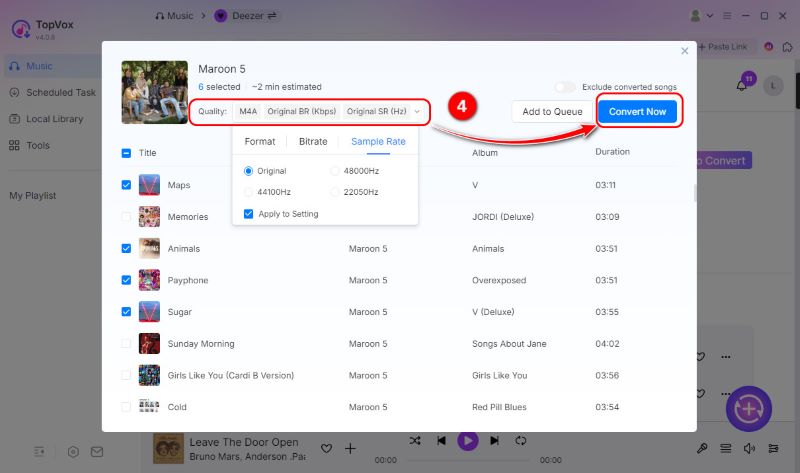Check the Sunday Morning checkbox
This screenshot has height=473, width=800.
[126, 343]
